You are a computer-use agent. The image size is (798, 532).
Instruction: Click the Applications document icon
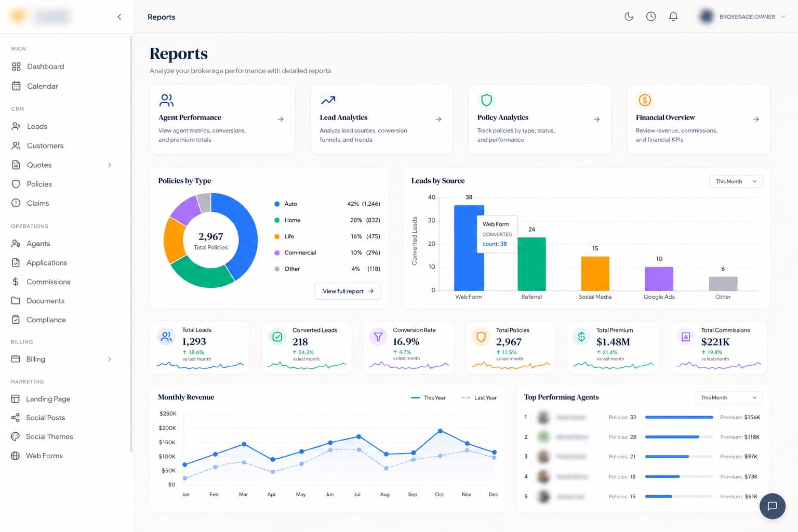16,263
